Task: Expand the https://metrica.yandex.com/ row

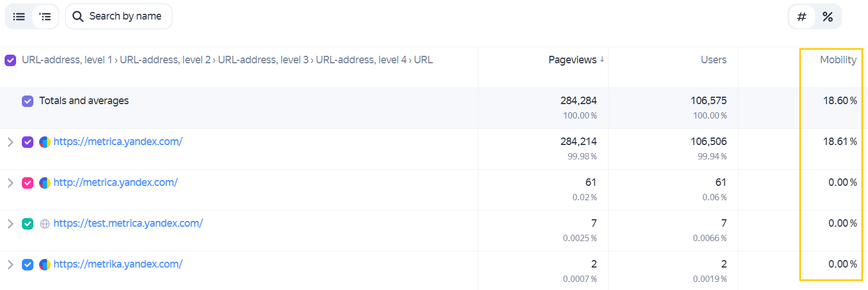Action: coord(10,142)
